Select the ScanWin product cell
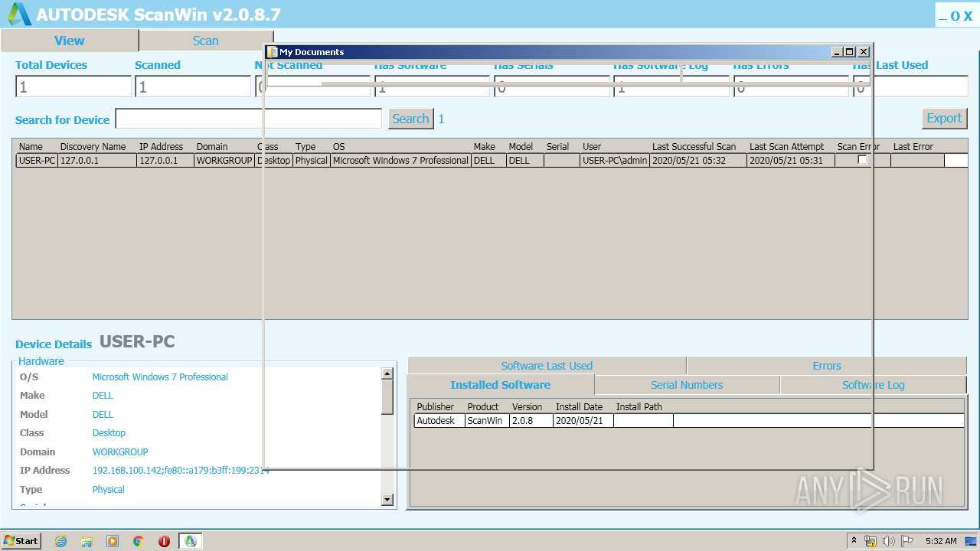Screen dimensions: 980x551 pos(487,421)
